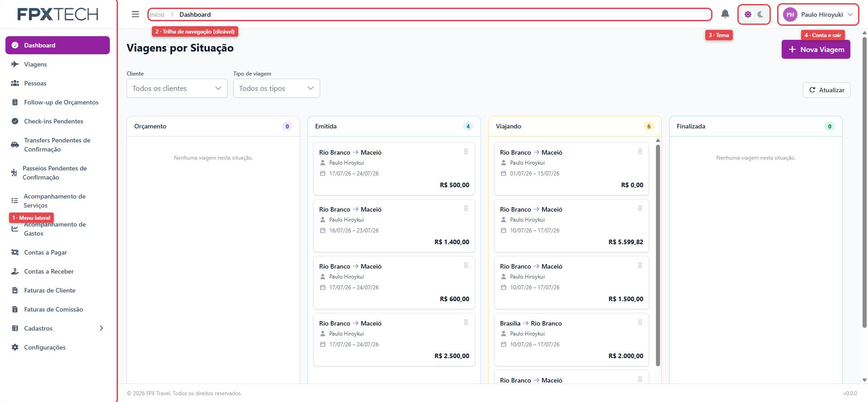Open the Brasília to Rio Branco card
This screenshot has width=868, height=402.
coord(571,340)
